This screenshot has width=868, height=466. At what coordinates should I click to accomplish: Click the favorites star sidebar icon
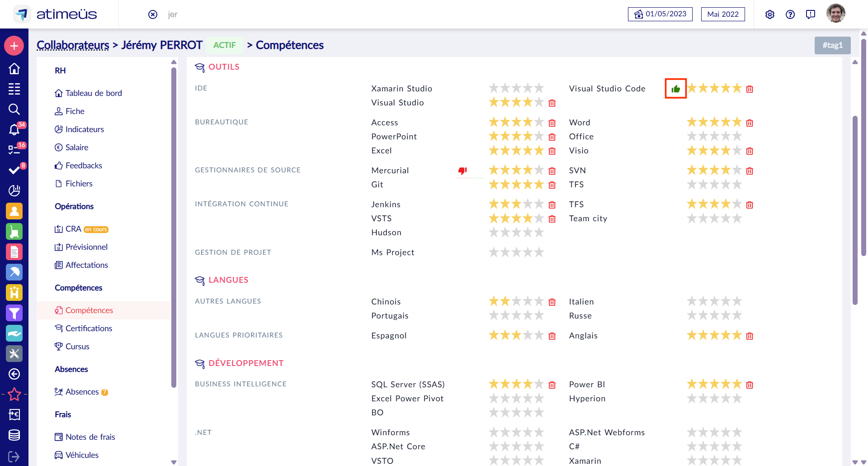tap(14, 394)
